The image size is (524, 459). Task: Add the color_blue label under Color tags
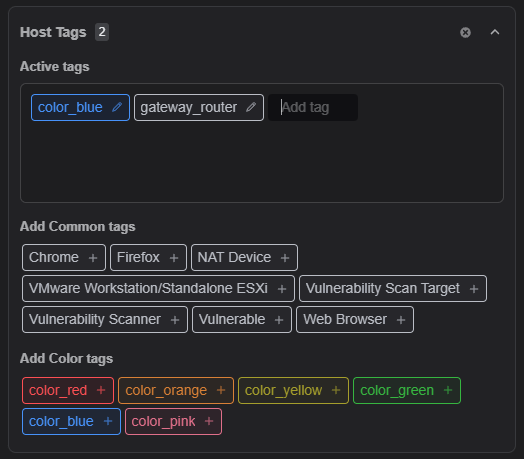pyautogui.click(x=61, y=422)
